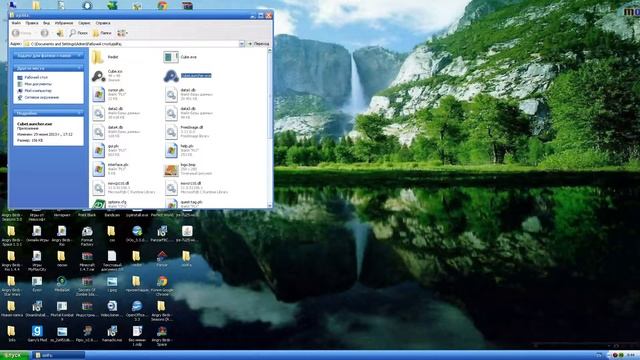The height and width of the screenshot is (360, 640).
Task: Select the MediaGet desktop icon
Action: [x=62, y=284]
